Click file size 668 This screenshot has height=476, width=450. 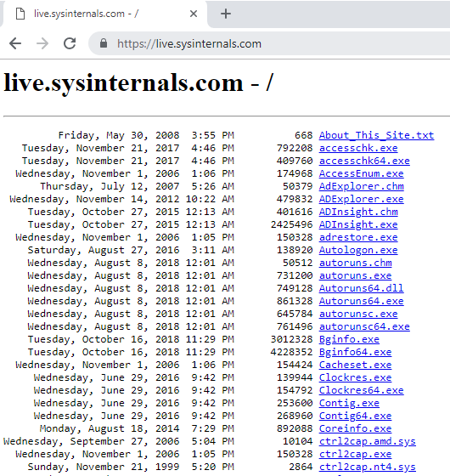pos(304,135)
